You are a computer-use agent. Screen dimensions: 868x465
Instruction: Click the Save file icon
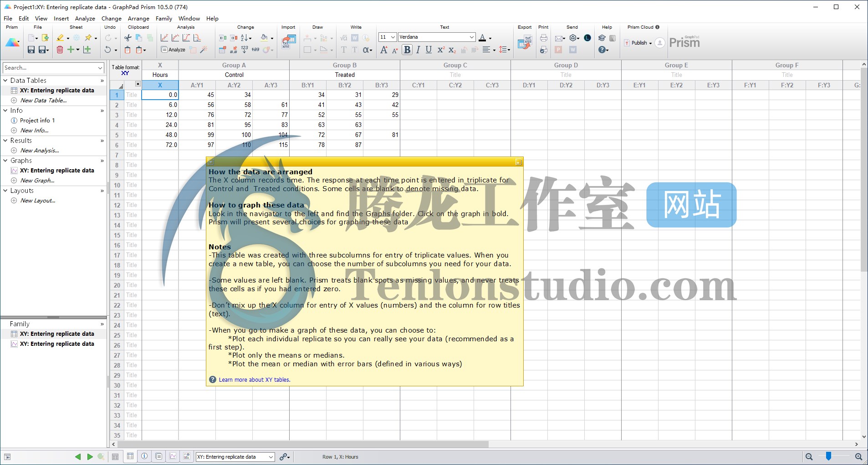coord(31,50)
